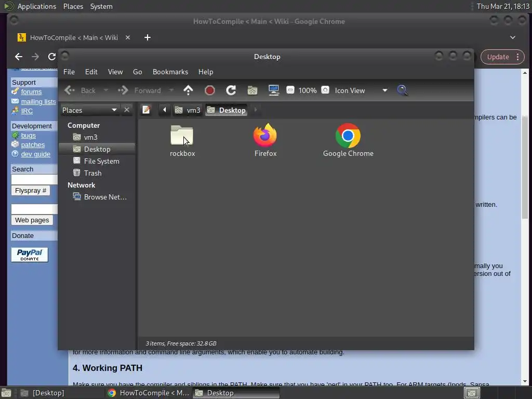
Task: Open Places sidebar type dropdown
Action: [x=89, y=110]
